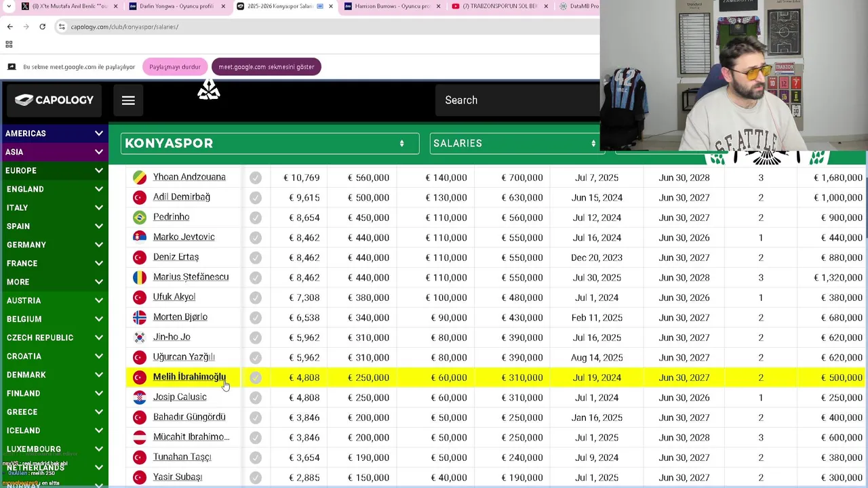
Task: Switch to the Darlin Yongwa tab
Action: pyautogui.click(x=176, y=6)
